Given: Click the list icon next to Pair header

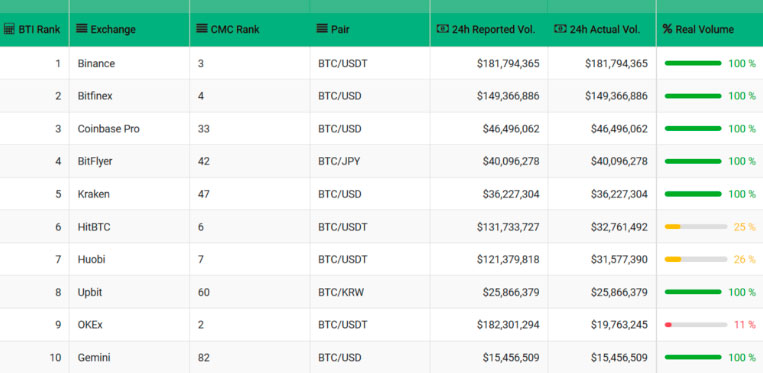Looking at the screenshot, I should pyautogui.click(x=322, y=29).
